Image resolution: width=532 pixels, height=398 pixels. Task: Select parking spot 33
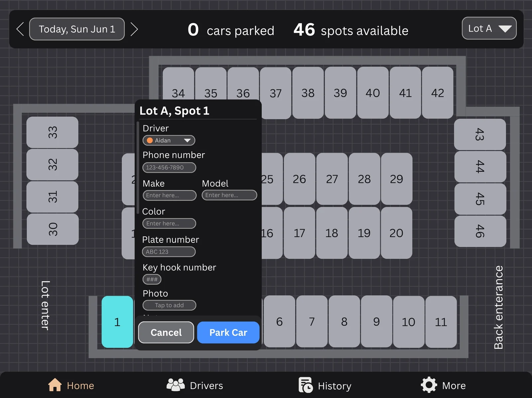[53, 132]
